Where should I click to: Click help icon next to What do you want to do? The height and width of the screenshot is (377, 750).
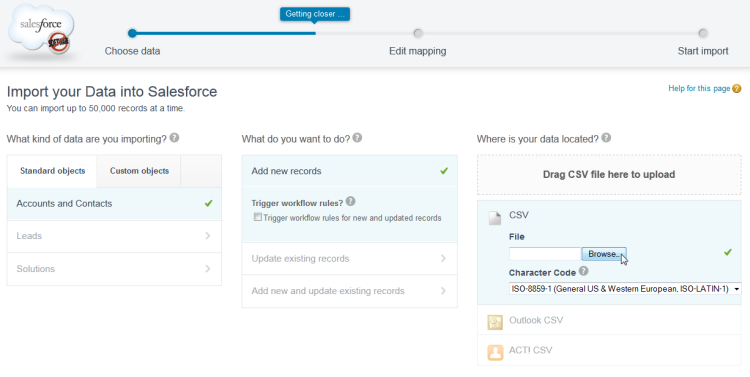point(357,138)
